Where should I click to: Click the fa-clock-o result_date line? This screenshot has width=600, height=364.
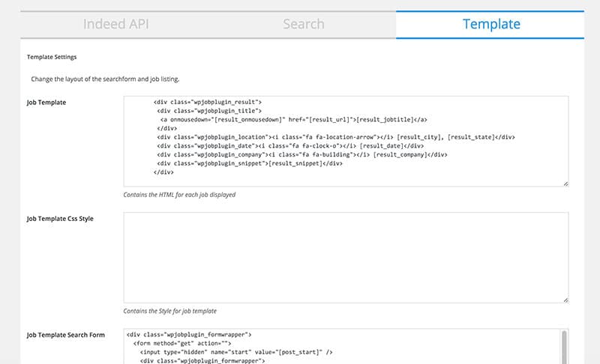pyautogui.click(x=290, y=146)
